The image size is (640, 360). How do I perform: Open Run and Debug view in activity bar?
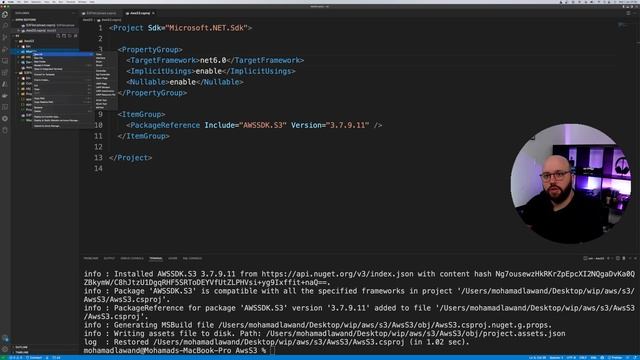coord(5,49)
